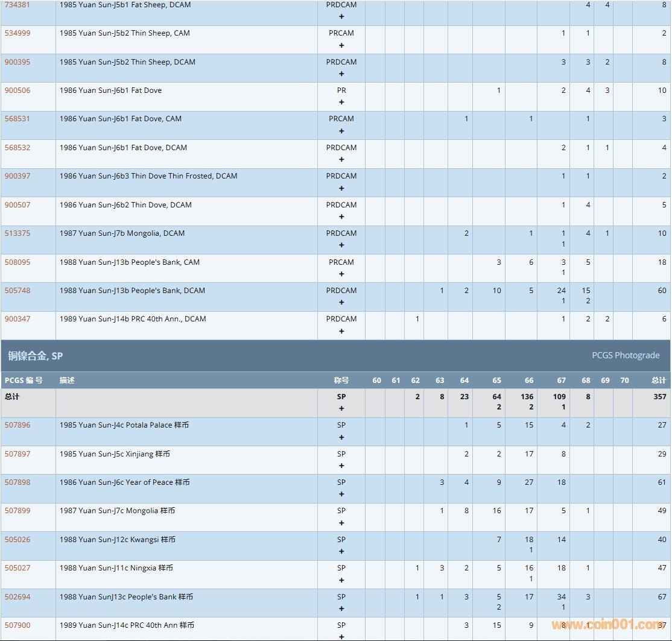672x641 pixels.
Task: Expand the SP 总计 totals row plus
Action: (x=341, y=409)
